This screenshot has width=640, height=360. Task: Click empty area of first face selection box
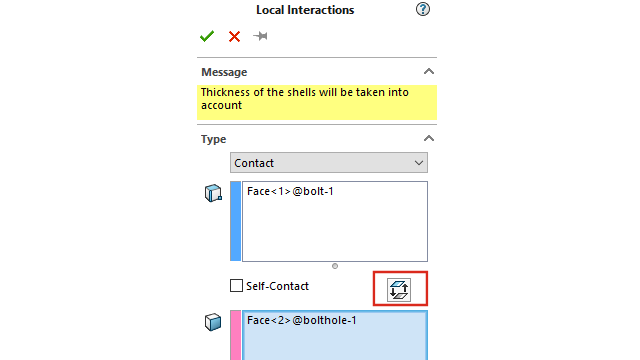click(335, 233)
